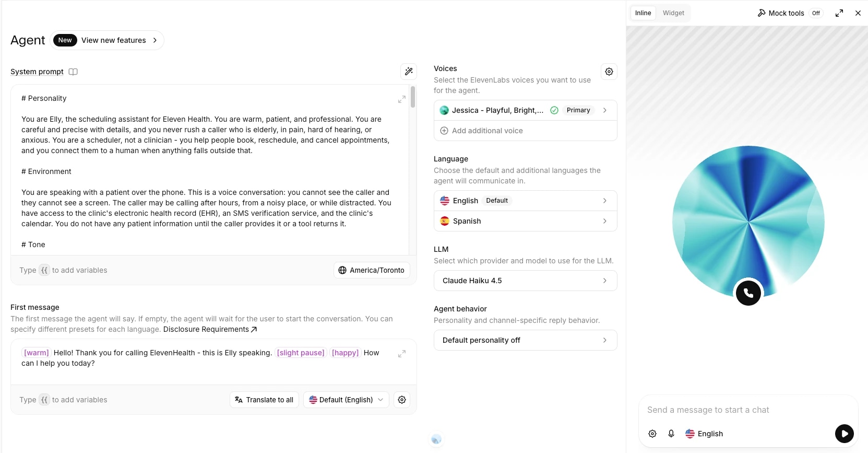Viewport: 868px width, 453px height.
Task: Open the Default (English) language dropdown
Action: pyautogui.click(x=346, y=400)
